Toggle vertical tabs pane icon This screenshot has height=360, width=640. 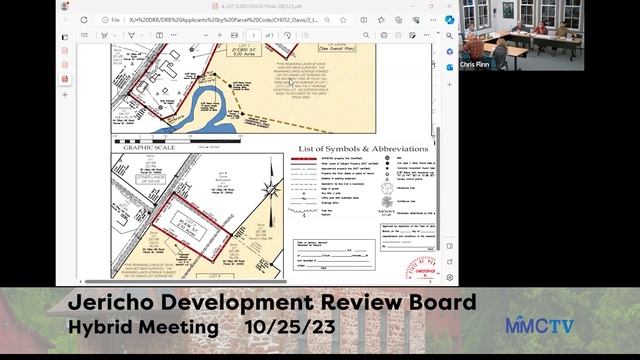[x=65, y=37]
